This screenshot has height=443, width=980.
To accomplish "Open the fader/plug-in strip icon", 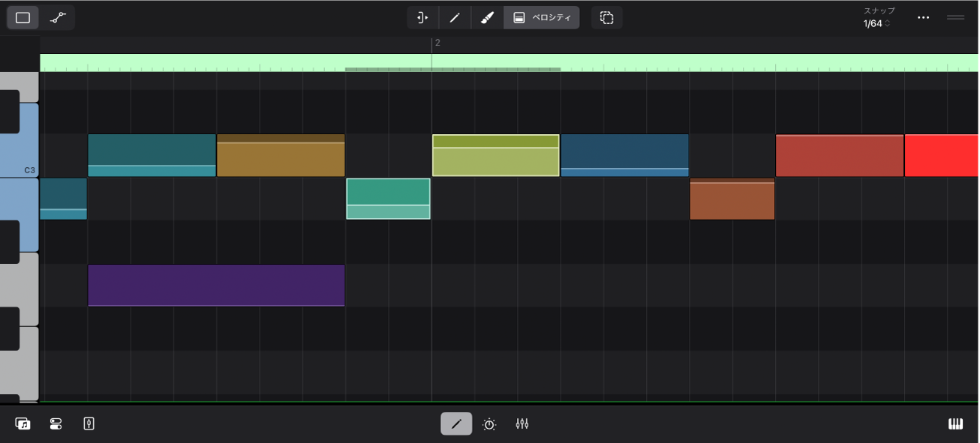I will click(89, 424).
